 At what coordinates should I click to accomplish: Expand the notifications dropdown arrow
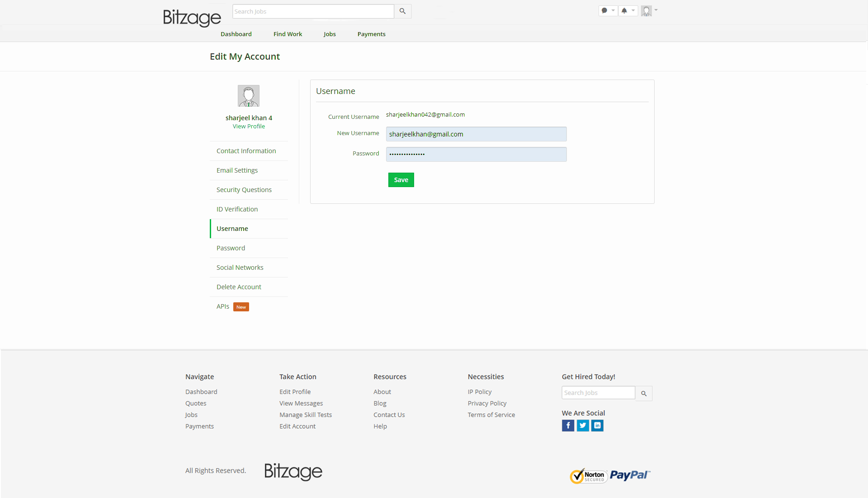pos(633,10)
